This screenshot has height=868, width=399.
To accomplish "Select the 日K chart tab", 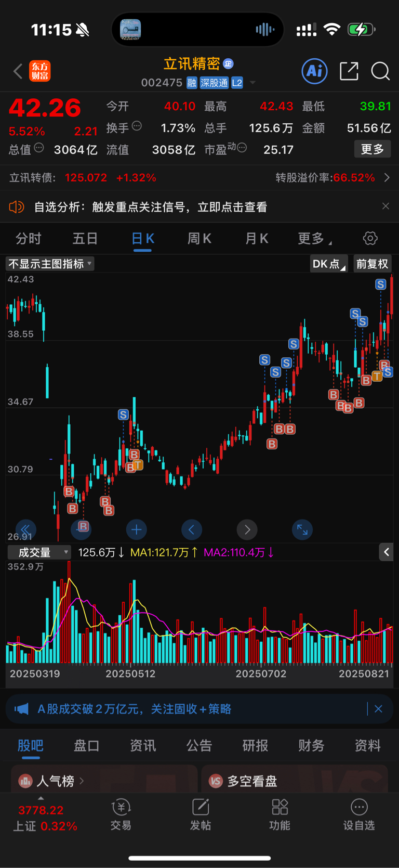I will [143, 239].
